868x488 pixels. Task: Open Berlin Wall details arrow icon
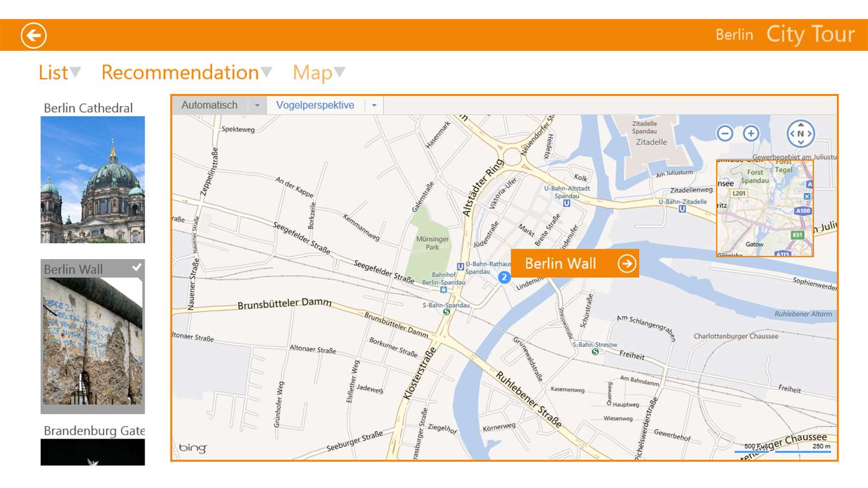tap(627, 264)
